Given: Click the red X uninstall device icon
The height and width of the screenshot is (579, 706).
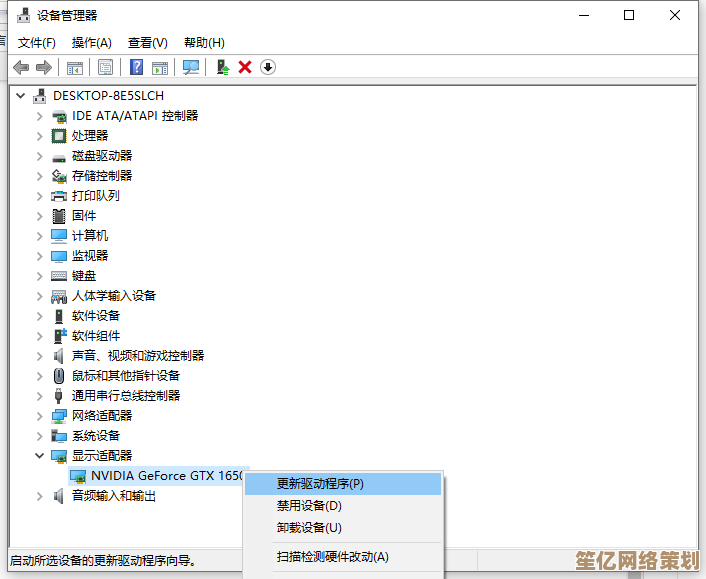Looking at the screenshot, I should pos(245,67).
